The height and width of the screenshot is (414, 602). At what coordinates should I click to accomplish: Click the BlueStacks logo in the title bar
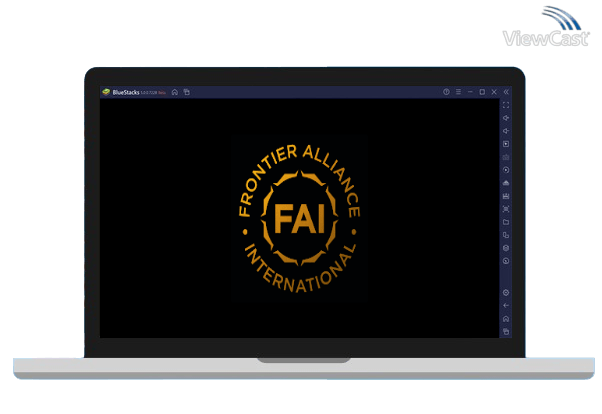pyautogui.click(x=106, y=92)
